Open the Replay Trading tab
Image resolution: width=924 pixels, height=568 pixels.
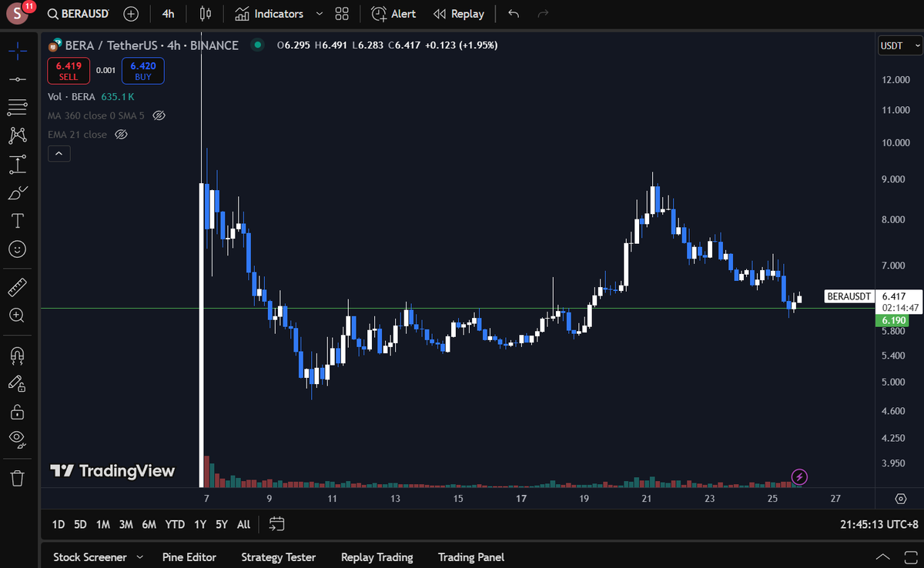coord(377,557)
